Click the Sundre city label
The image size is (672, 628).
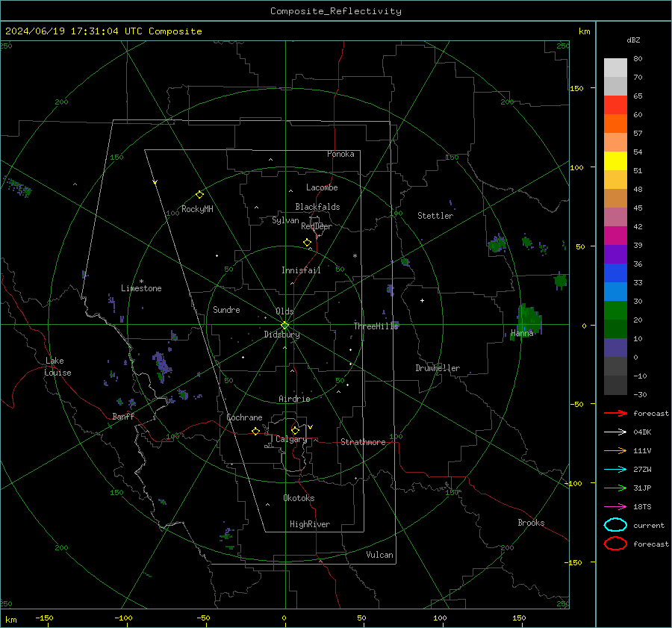[x=226, y=309]
